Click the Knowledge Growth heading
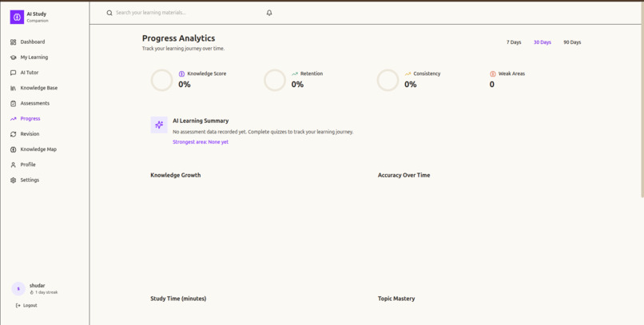This screenshot has height=325, width=644. click(175, 175)
